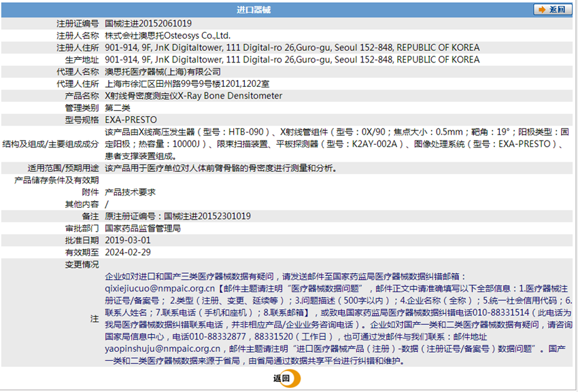Click expiry date 2024-02-29
This screenshot has width=578, height=392.
[x=128, y=252]
